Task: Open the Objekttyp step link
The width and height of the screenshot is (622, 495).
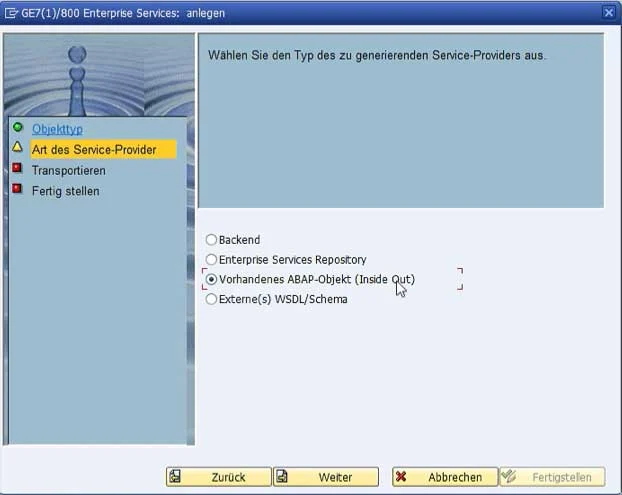Action: 57,129
